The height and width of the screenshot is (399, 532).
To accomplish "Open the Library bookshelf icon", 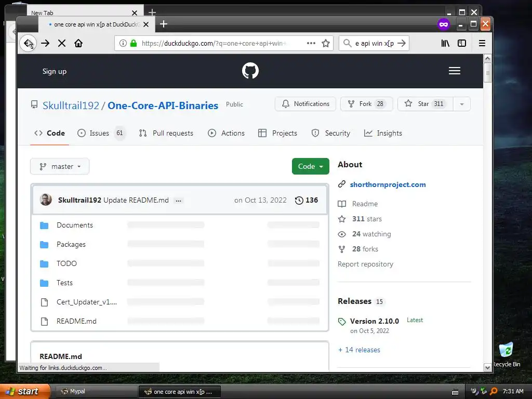I will pos(445,43).
